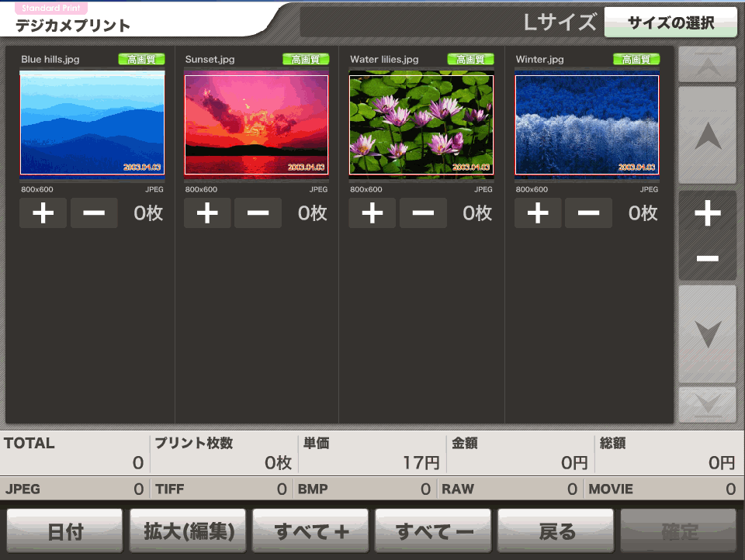
Task: Open 拡大(編集) enlarge edit screen
Action: click(188, 532)
